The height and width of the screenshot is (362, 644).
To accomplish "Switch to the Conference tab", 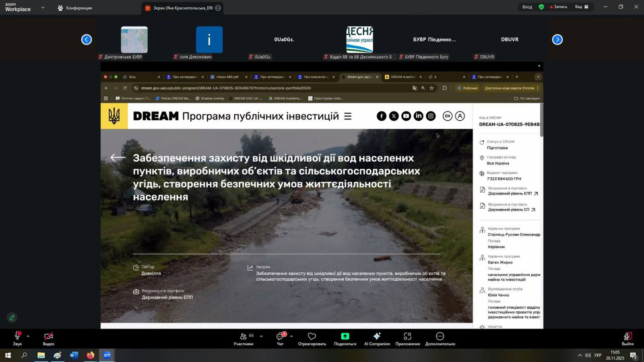I will (75, 8).
